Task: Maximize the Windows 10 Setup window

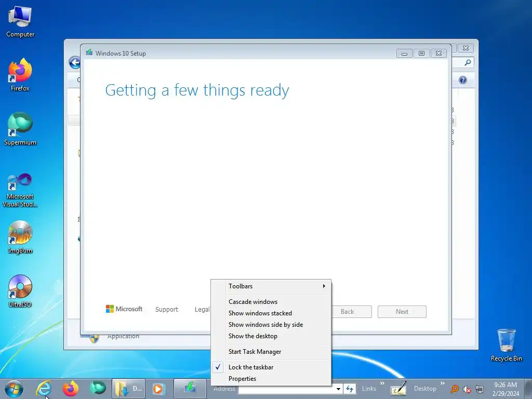Action: [x=421, y=54]
